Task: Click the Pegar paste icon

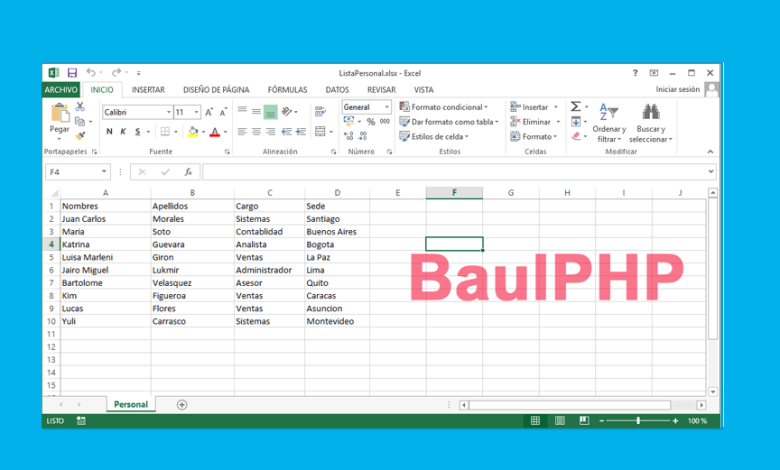Action: (x=60, y=113)
